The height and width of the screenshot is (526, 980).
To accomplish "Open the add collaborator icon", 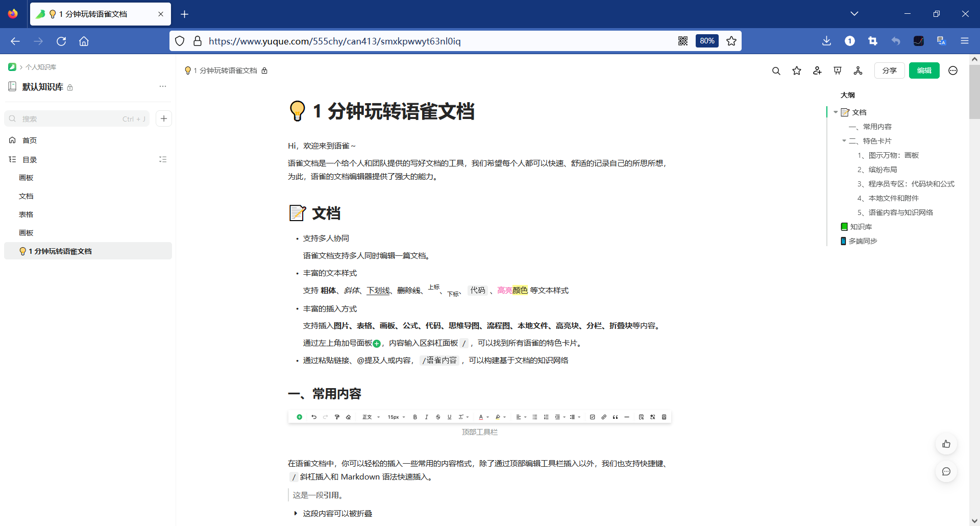I will point(817,71).
